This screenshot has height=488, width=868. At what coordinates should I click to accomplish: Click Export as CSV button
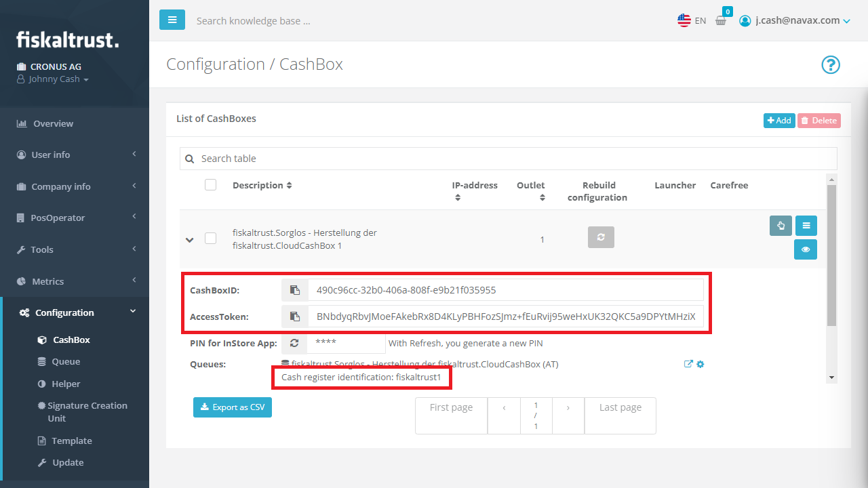233,407
